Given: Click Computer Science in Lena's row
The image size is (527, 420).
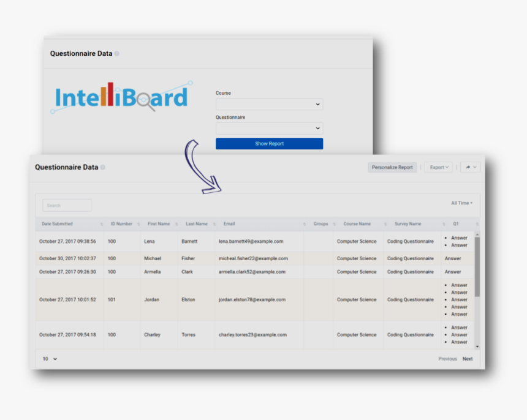Looking at the screenshot, I should point(357,241).
